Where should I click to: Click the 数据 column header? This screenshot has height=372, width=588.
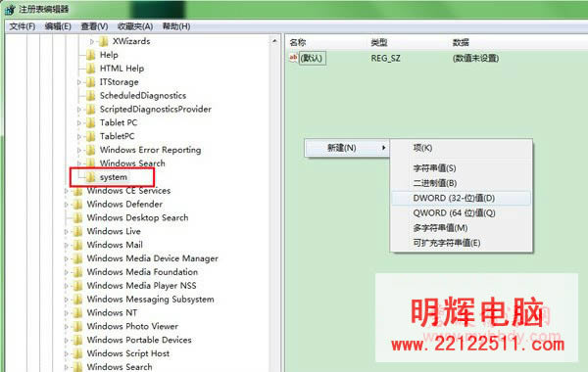coord(461,42)
